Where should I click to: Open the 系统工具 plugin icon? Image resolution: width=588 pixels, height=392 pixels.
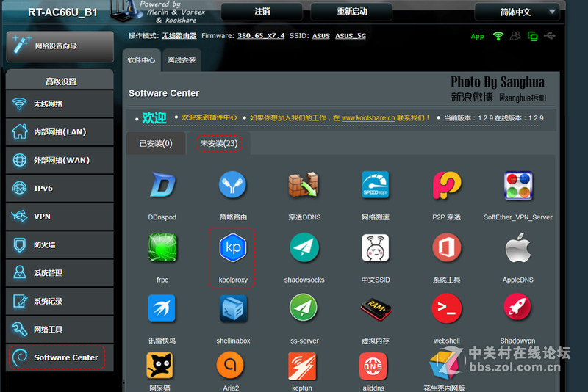click(447, 247)
